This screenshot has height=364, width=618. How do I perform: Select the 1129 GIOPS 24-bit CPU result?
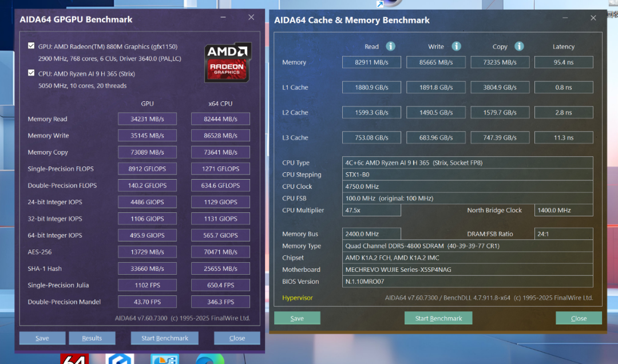220,202
